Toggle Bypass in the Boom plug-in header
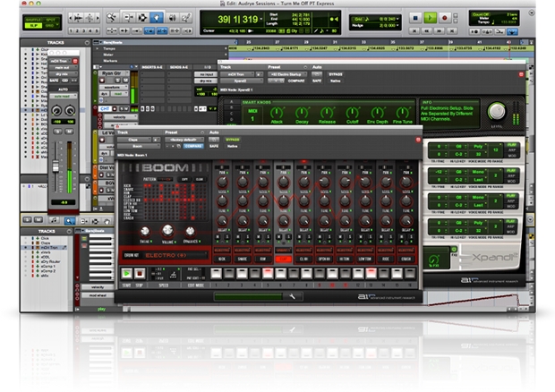This screenshot has width=555, height=392. 233,140
